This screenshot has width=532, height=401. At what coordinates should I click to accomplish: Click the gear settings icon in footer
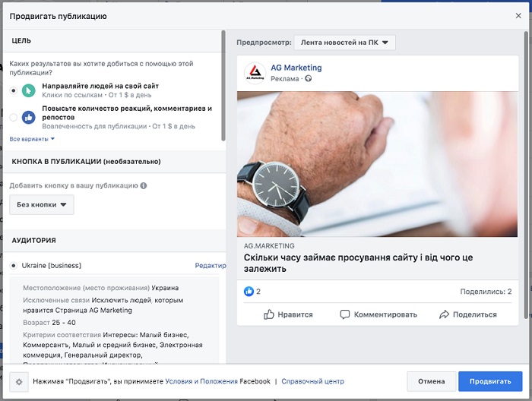(19, 382)
